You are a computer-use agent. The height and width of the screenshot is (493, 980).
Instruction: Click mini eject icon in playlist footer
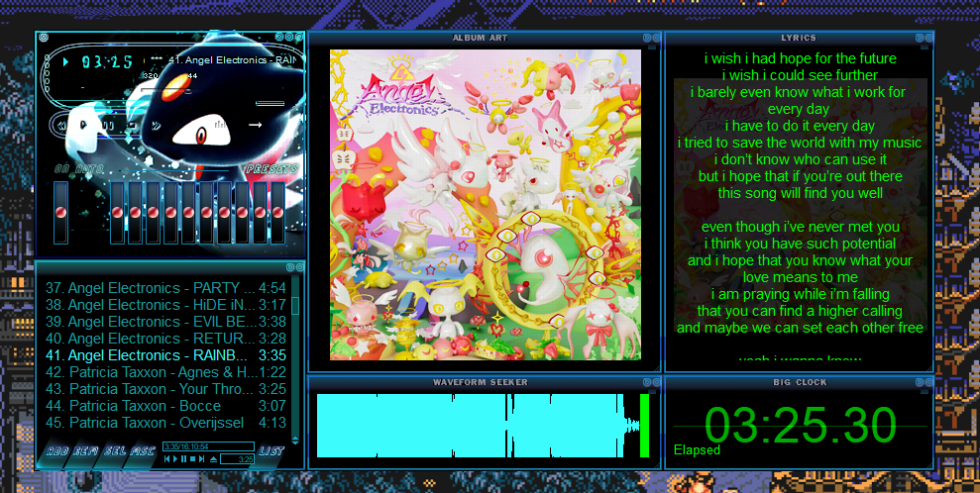pyautogui.click(x=213, y=459)
